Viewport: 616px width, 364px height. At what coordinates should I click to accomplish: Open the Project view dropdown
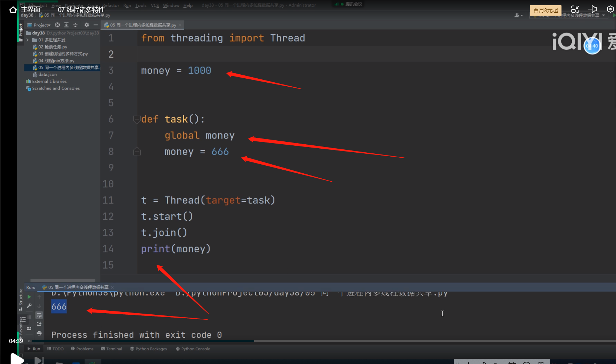click(x=39, y=25)
